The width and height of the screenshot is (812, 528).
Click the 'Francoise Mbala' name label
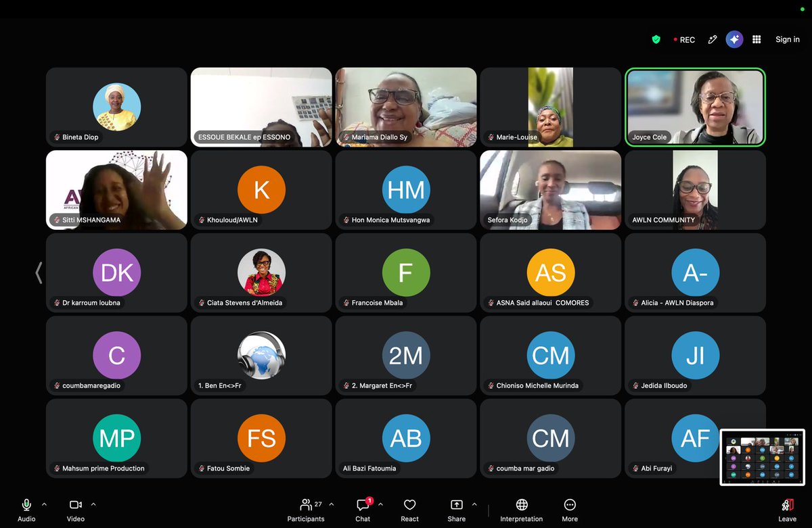pyautogui.click(x=377, y=303)
